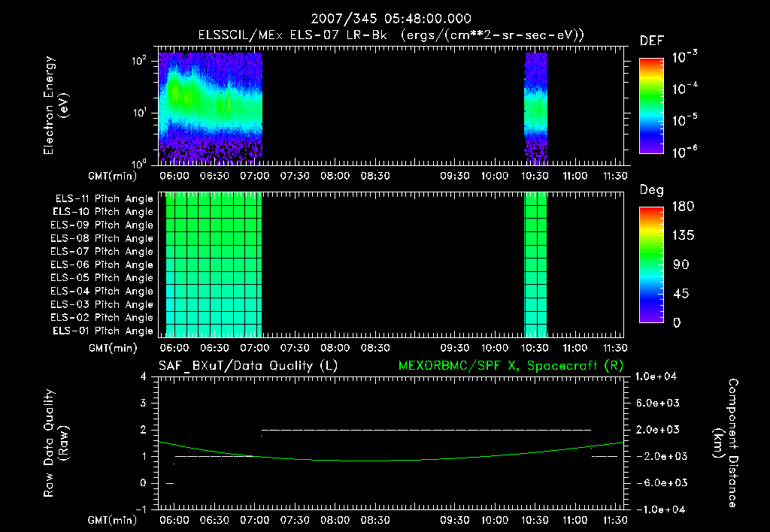
Task: Click the pitch angle grid block near 06:30
Action: (214, 265)
